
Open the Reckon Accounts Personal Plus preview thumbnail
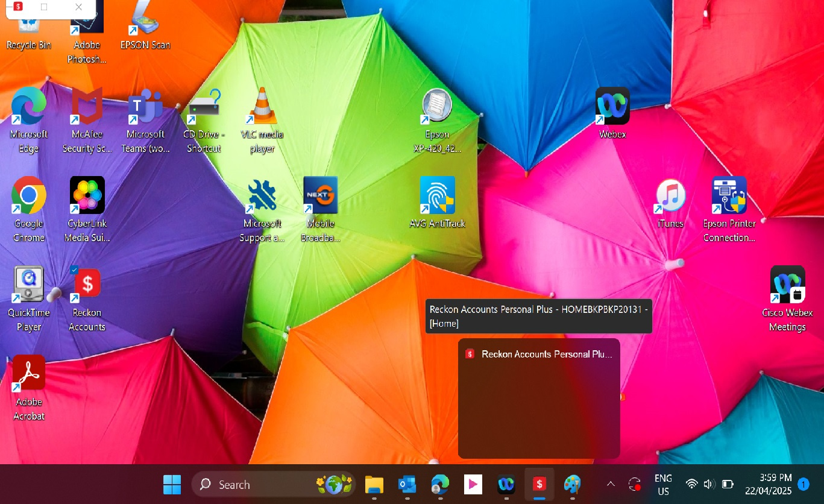pyautogui.click(x=539, y=398)
